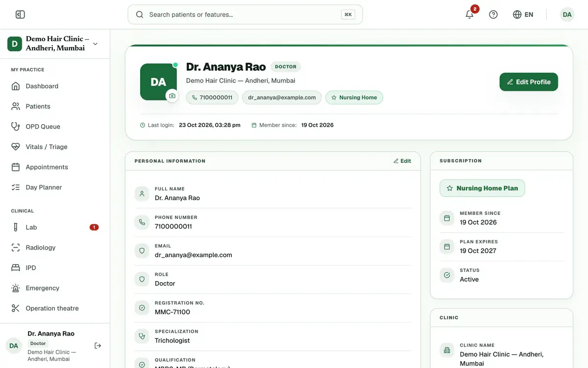Go to Patients page

(x=55, y=106)
